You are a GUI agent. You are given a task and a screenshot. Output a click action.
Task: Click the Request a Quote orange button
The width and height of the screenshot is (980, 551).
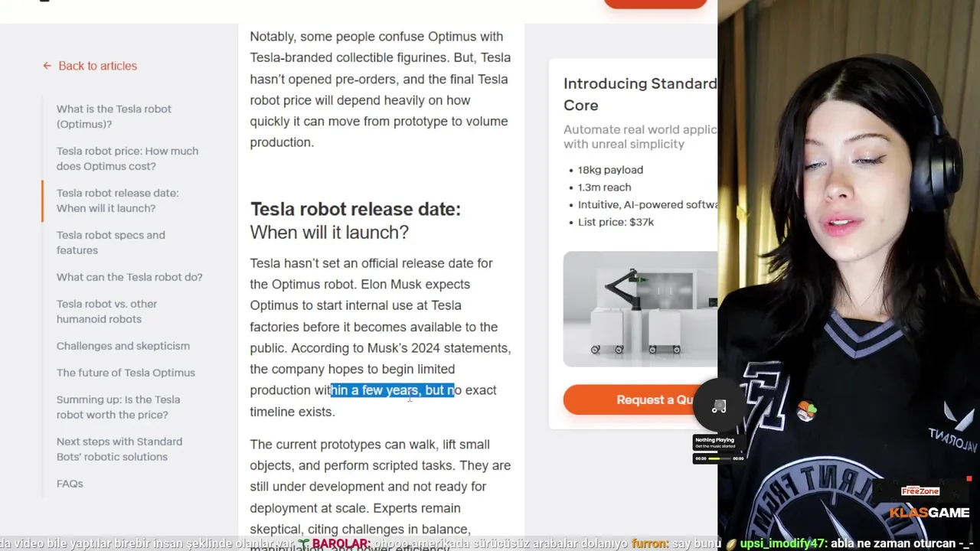pos(640,399)
